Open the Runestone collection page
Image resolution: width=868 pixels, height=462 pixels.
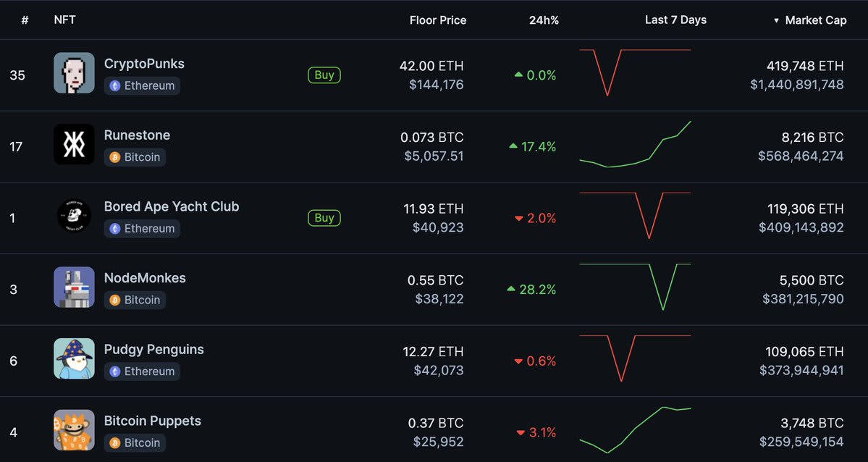pyautogui.click(x=137, y=135)
